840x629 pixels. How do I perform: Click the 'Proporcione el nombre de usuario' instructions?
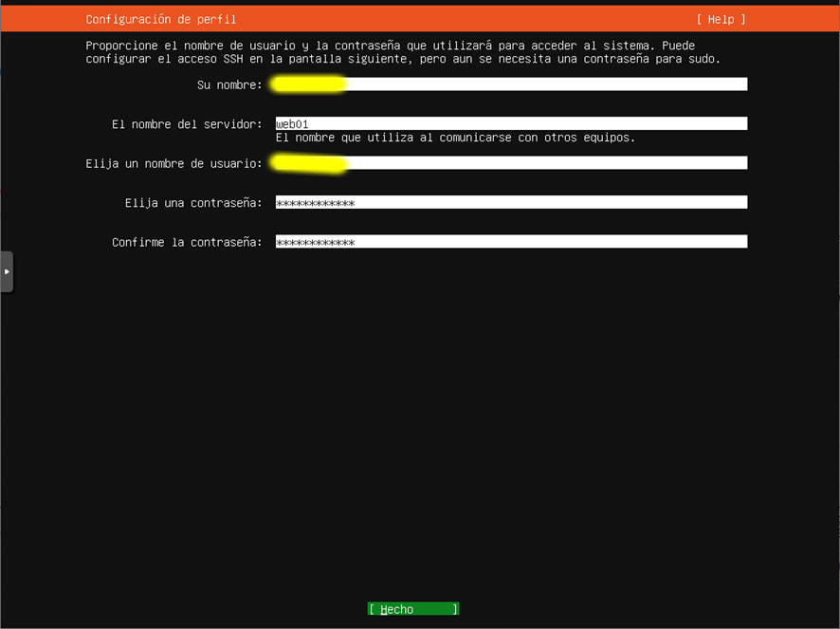pyautogui.click(x=403, y=52)
